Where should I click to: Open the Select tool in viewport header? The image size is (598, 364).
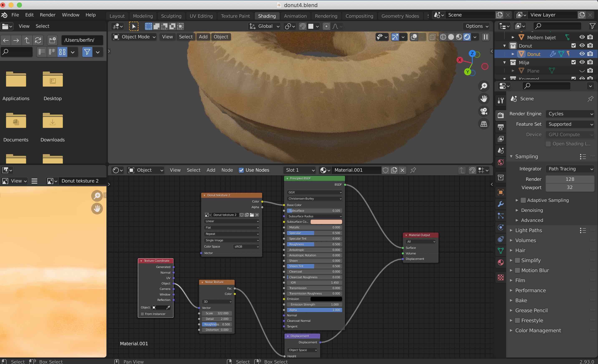[134, 26]
